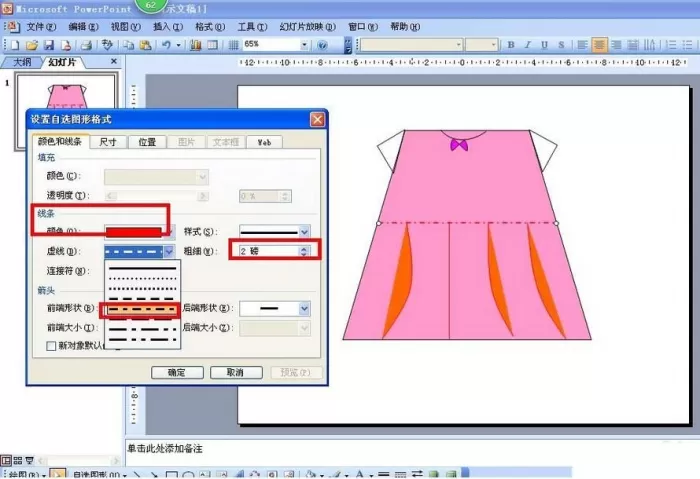Open the 帮助 menu
Screen dimensions: 700x479
coord(405,27)
